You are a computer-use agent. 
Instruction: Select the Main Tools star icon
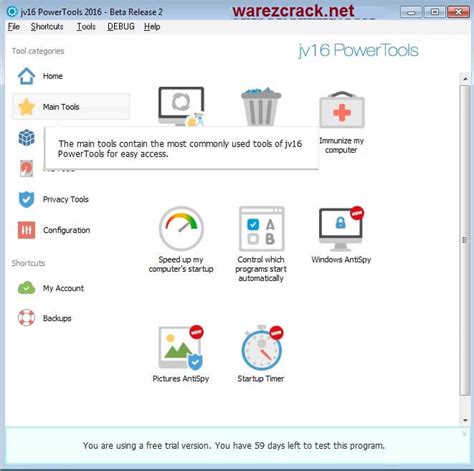27,107
